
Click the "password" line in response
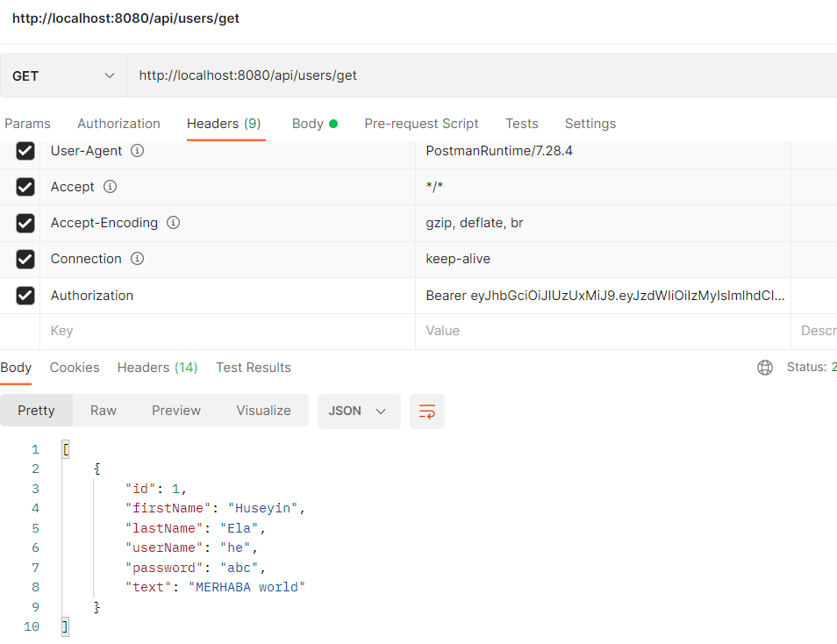[x=196, y=567]
